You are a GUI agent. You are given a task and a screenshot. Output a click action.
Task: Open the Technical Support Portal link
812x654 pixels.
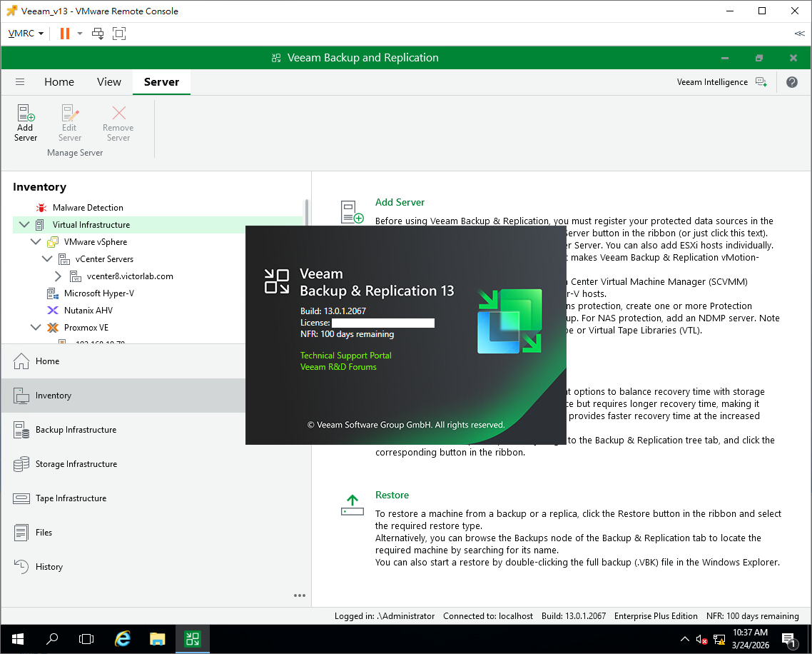coord(345,356)
